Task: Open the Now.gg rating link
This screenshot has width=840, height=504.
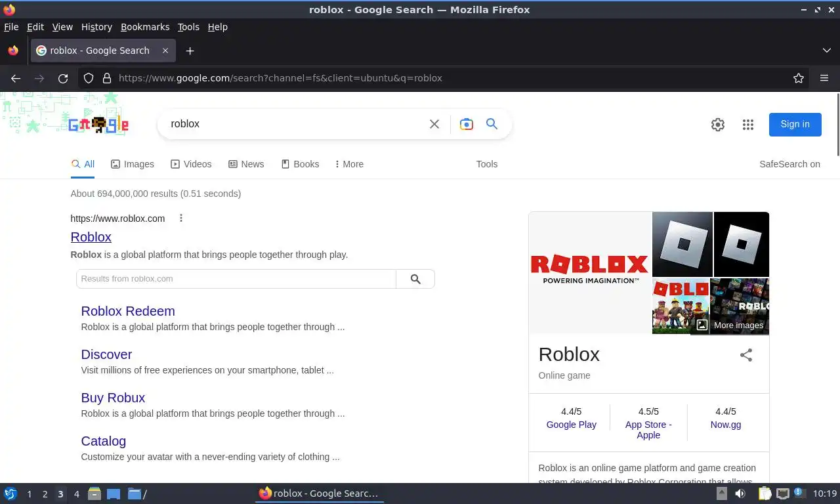Action: tap(726, 425)
